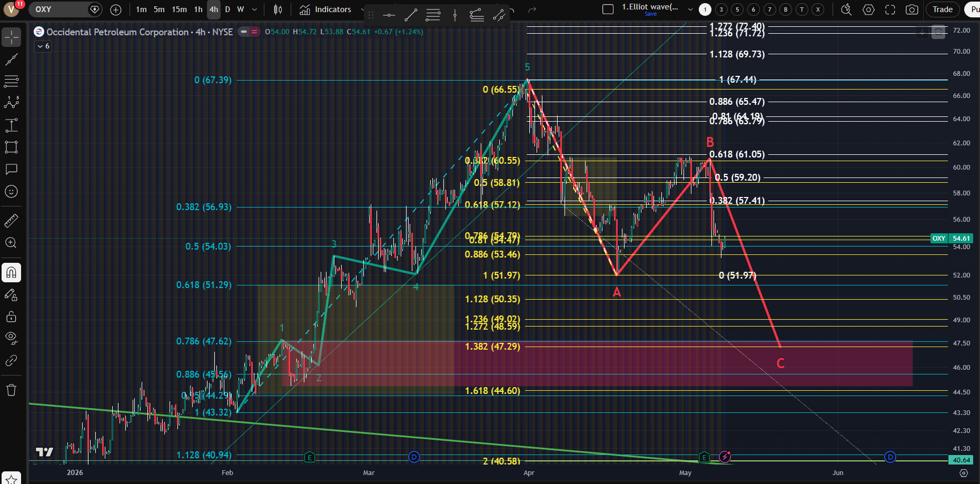The image size is (980, 484).
Task: Select the 15m timeframe
Action: point(179,9)
